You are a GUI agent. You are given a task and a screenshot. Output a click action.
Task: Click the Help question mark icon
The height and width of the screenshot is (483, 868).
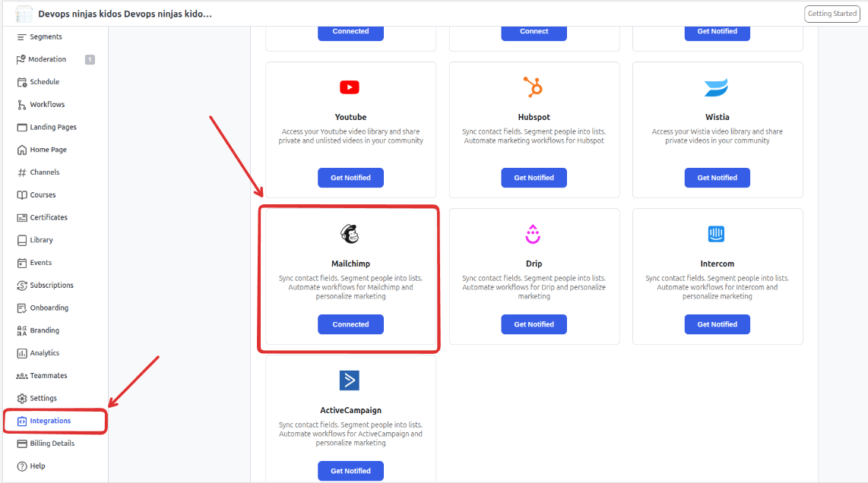[21, 466]
